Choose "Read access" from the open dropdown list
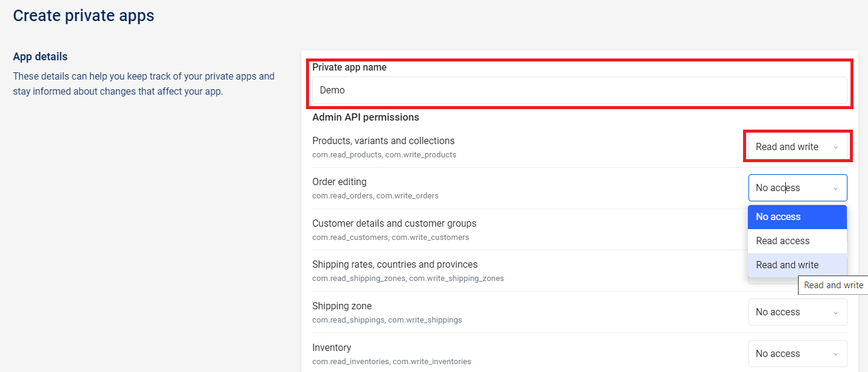Screen dimensions: 868x372 (x=797, y=241)
